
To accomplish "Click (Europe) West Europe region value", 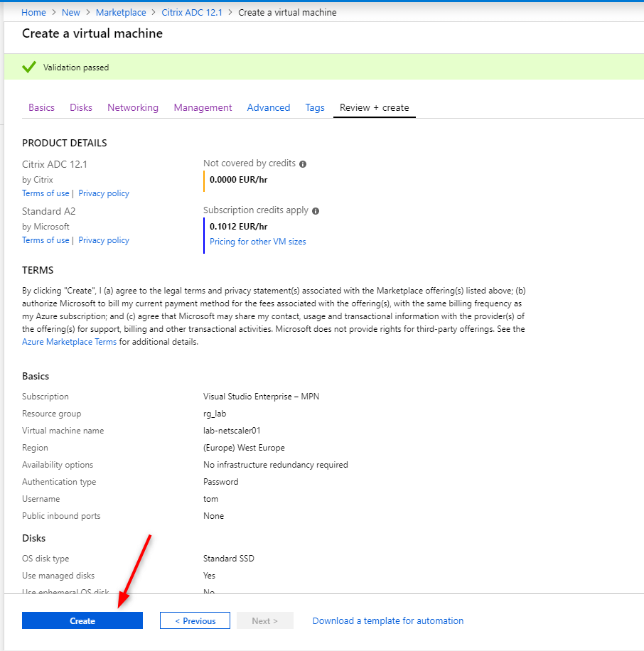I will [244, 448].
